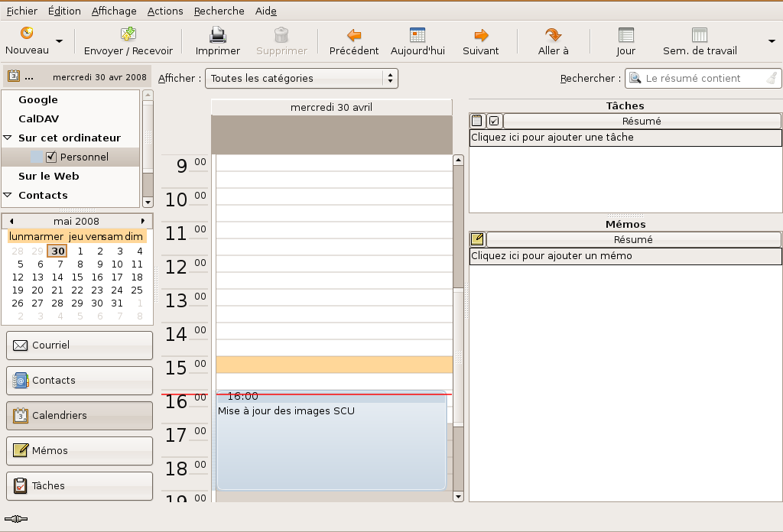Screen dimensions: 783x532
Task: Click the Envoyer / Recevoir toolbar icon
Action: tap(128, 35)
